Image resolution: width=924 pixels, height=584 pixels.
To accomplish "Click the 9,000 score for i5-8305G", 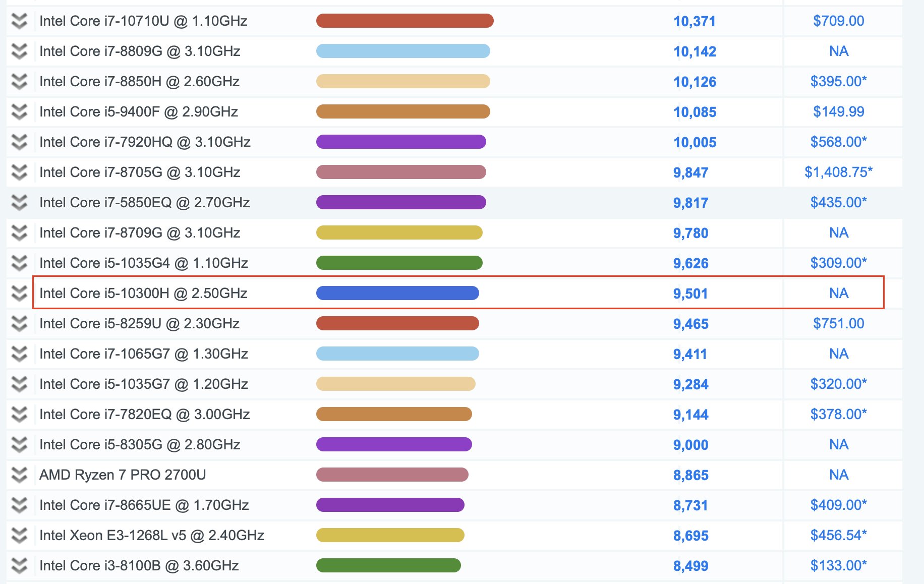I will (x=690, y=445).
